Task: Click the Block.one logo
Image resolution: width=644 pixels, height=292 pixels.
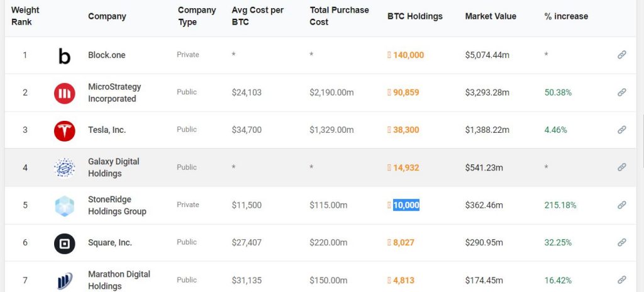Action: pos(65,56)
